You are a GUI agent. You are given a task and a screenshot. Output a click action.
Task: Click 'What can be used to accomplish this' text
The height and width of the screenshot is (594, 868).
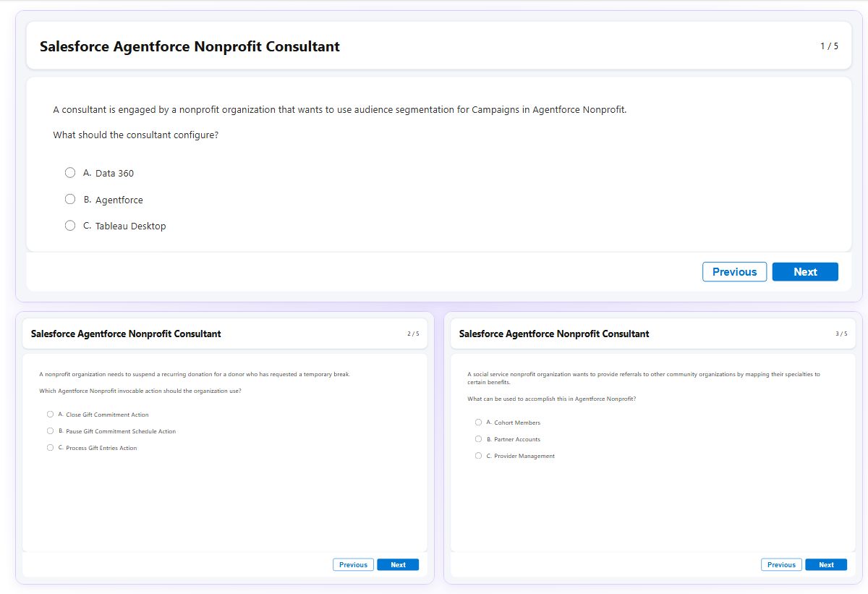(552, 399)
